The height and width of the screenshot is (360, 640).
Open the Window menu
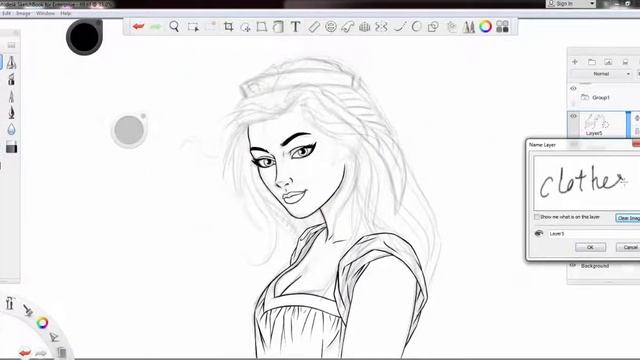(x=45, y=13)
